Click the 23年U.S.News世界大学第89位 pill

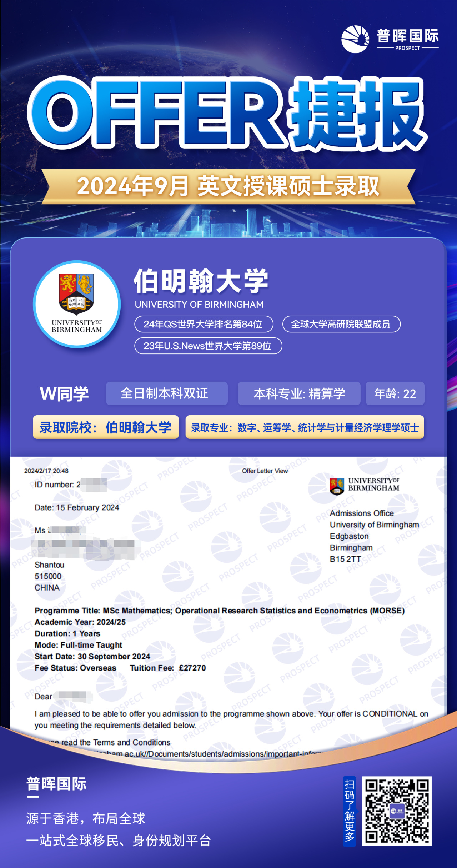coord(208,346)
